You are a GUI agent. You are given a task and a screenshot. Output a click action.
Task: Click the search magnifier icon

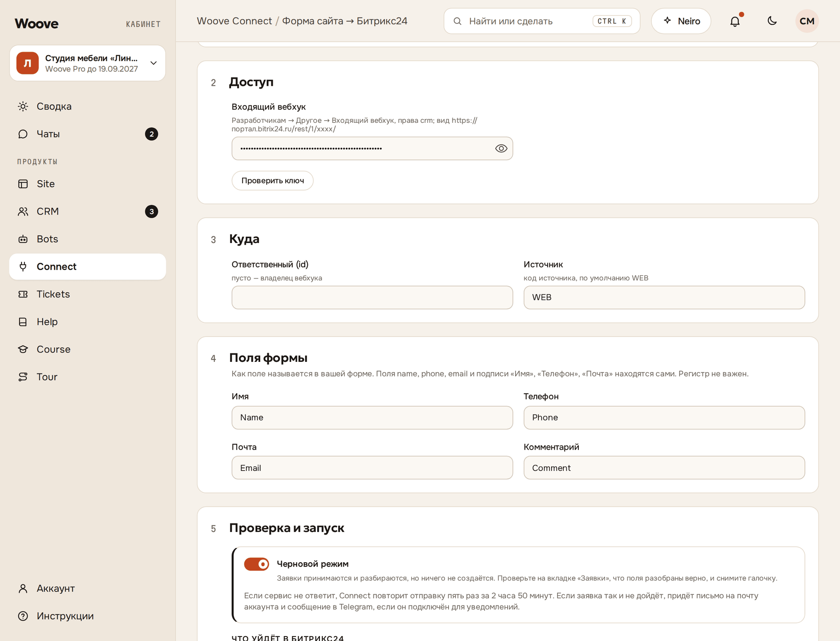457,21
